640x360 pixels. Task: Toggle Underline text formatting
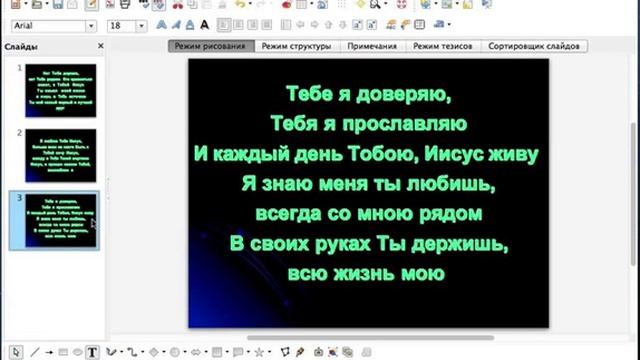[190, 25]
